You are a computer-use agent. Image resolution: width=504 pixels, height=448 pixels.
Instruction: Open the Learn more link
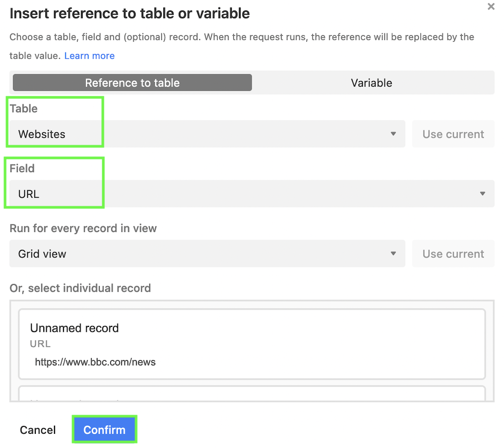tap(89, 55)
